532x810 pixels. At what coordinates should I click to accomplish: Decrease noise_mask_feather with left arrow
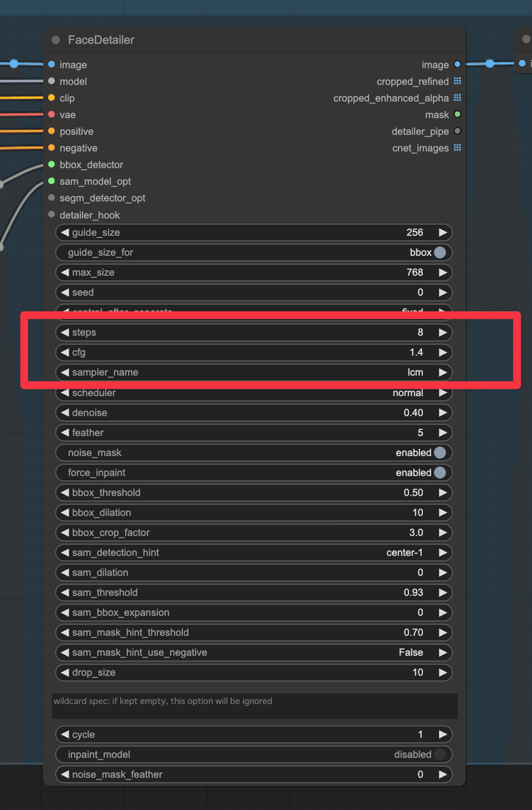(x=65, y=774)
